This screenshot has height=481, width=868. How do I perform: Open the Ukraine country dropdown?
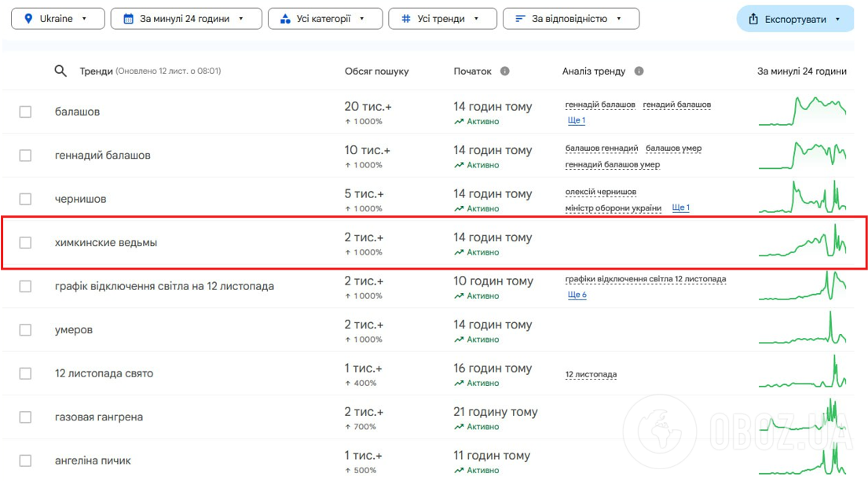coord(60,19)
